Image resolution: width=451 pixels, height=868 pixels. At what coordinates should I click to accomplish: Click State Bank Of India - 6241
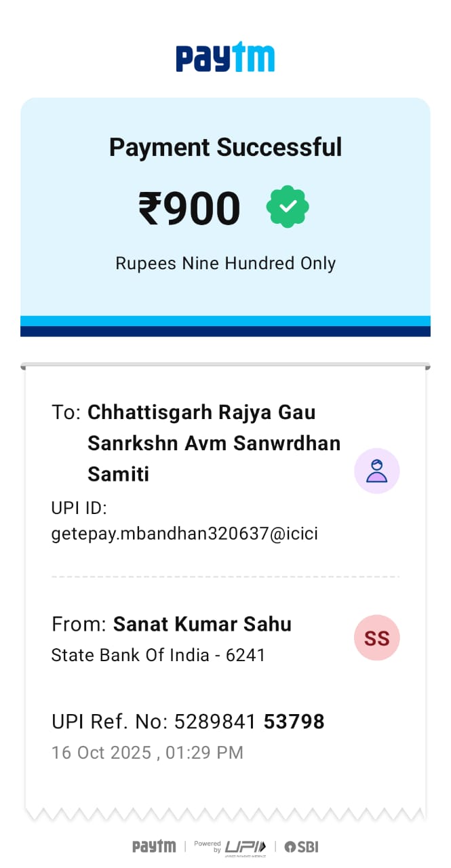pyautogui.click(x=158, y=655)
